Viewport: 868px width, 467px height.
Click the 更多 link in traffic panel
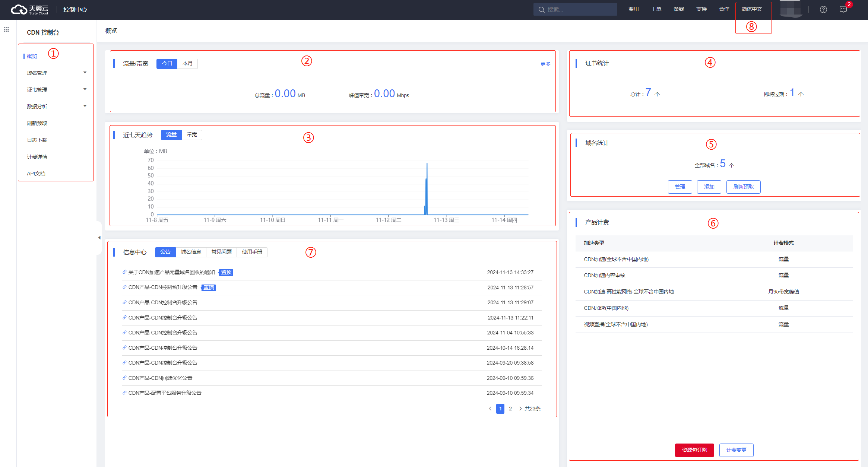pyautogui.click(x=545, y=64)
